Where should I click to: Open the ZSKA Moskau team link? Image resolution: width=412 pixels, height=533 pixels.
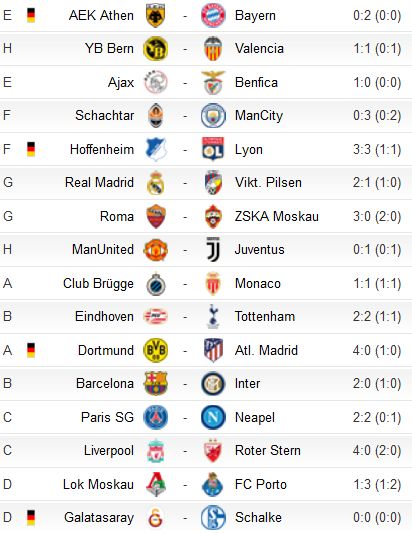tap(277, 216)
